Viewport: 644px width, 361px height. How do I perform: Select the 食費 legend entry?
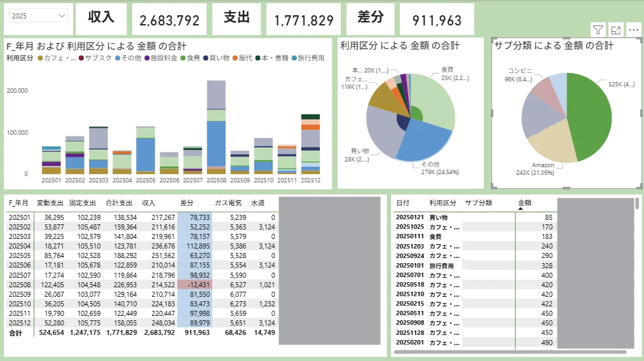tap(190, 58)
